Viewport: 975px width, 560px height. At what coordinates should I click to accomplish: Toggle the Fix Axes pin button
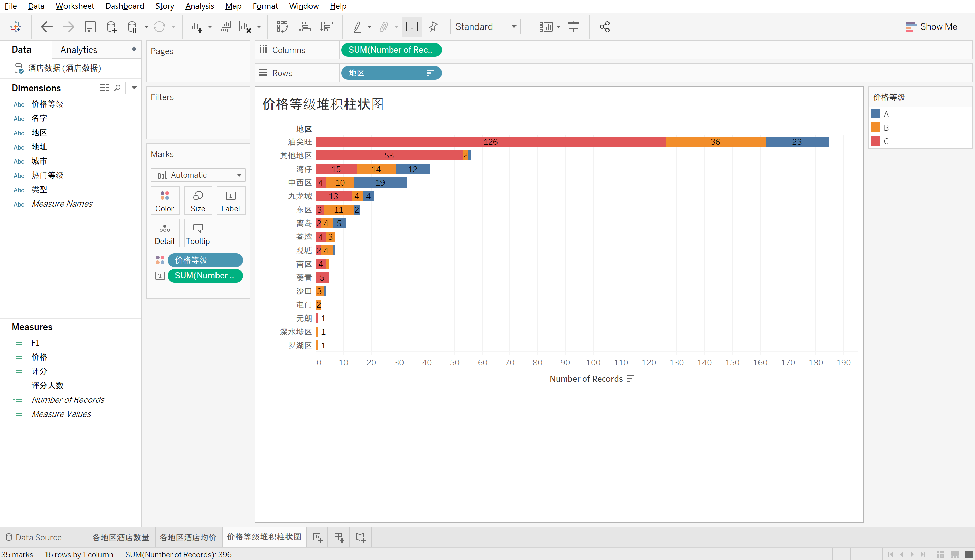pos(433,26)
